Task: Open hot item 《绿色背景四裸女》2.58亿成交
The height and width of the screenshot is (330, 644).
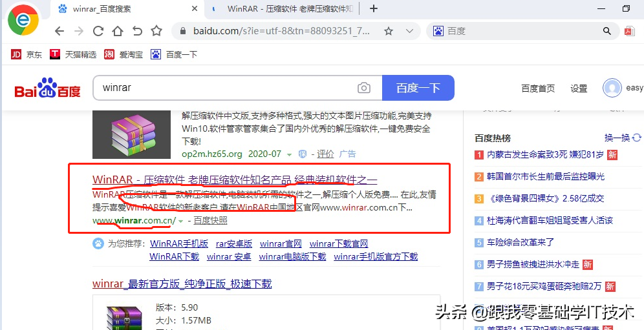Action: [546, 199]
